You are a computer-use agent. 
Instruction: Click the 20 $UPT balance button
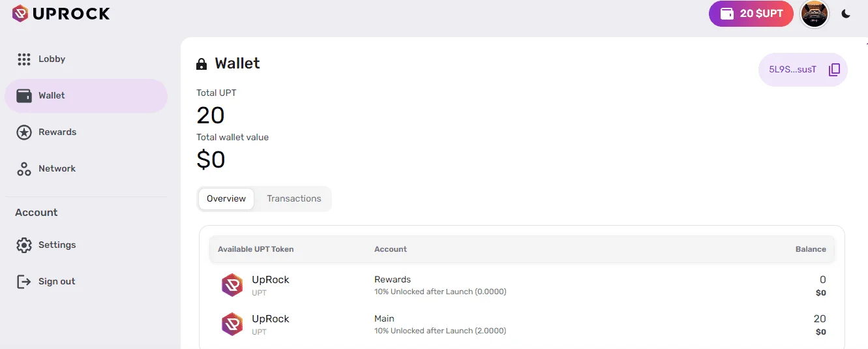coord(751,14)
